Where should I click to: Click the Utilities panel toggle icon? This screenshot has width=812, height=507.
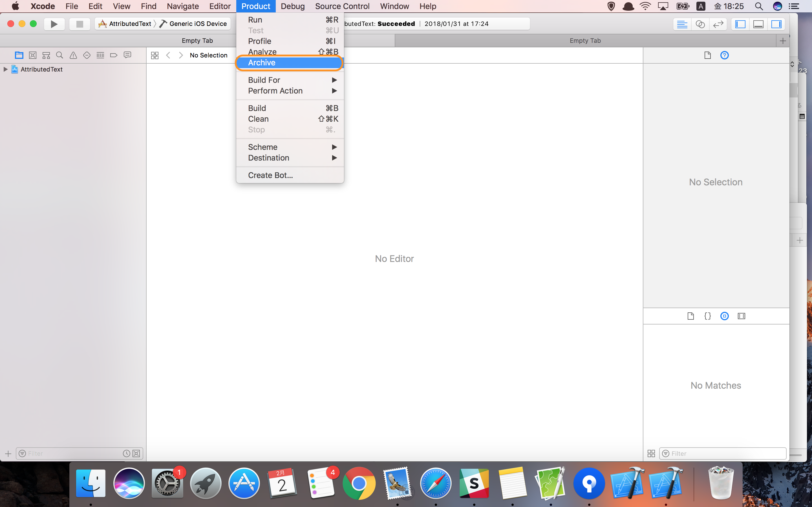click(x=777, y=23)
